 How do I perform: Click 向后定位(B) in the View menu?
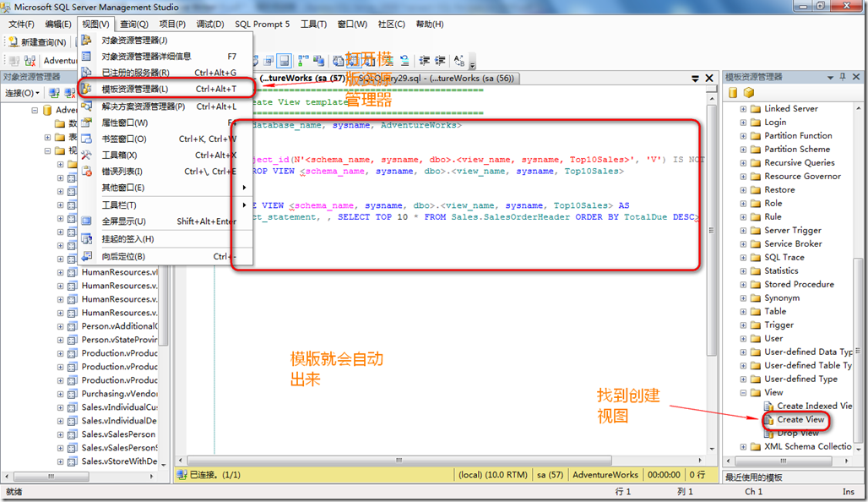tap(166, 257)
